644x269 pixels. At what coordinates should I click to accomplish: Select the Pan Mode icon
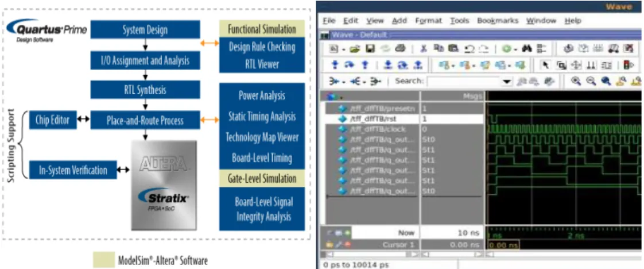[x=576, y=65]
